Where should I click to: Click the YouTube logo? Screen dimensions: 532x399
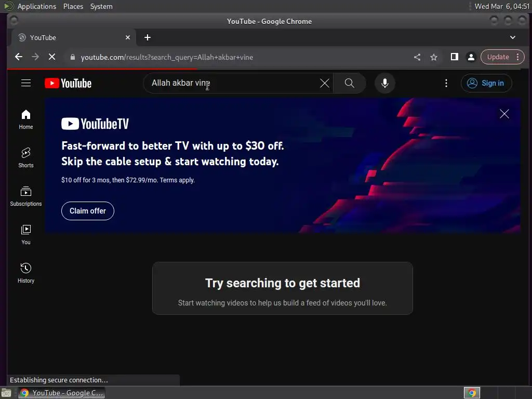click(68, 83)
